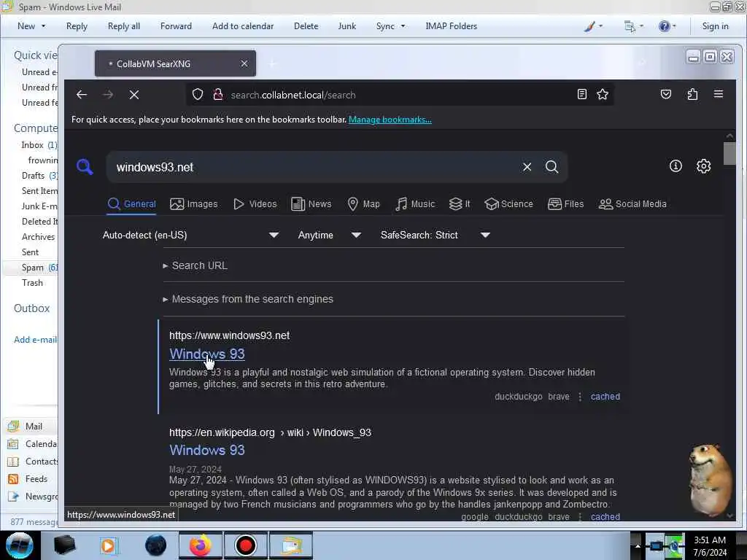Switch to Science search tab
The height and width of the screenshot is (560, 747).
(508, 204)
